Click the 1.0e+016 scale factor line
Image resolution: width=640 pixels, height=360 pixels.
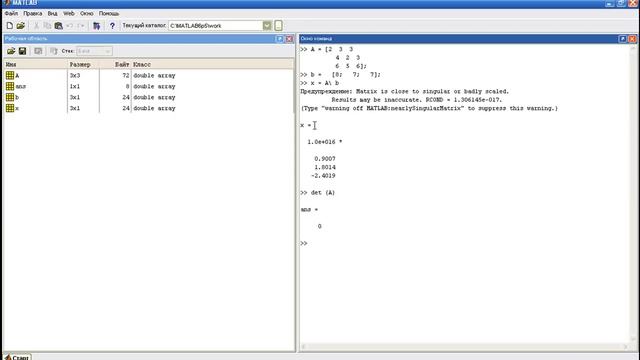325,142
